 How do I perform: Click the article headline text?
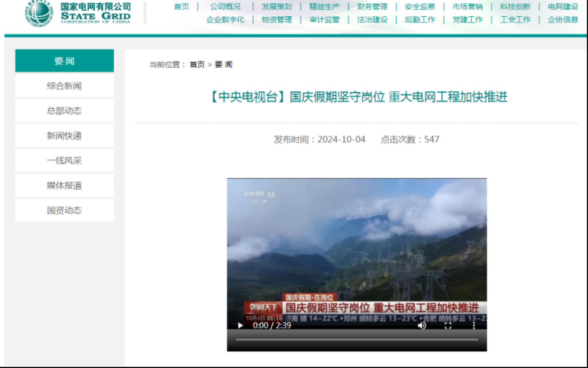tap(357, 97)
